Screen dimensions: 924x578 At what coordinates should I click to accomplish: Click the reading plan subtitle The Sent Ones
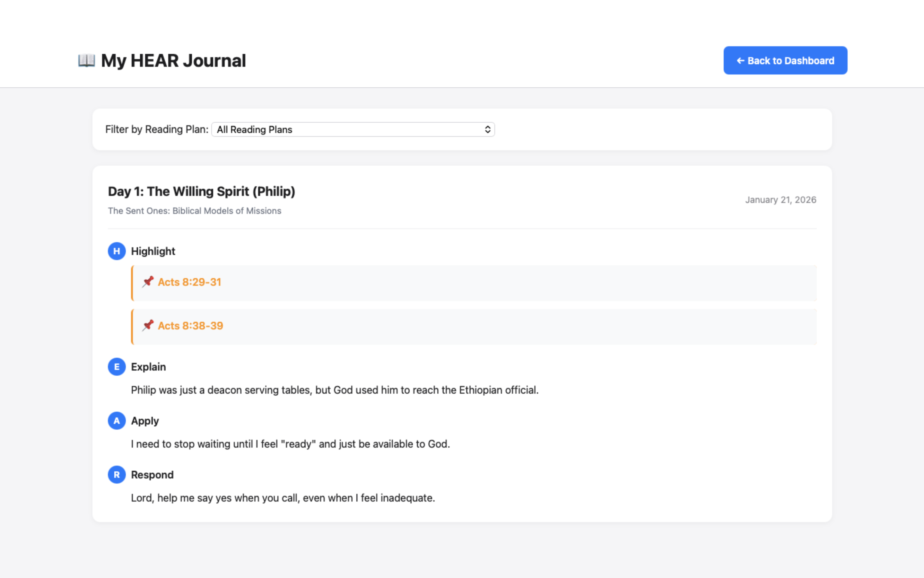click(x=195, y=211)
